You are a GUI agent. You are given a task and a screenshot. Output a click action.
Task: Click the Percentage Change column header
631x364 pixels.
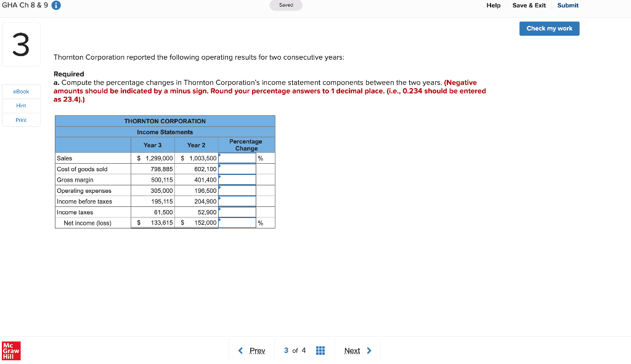click(246, 145)
